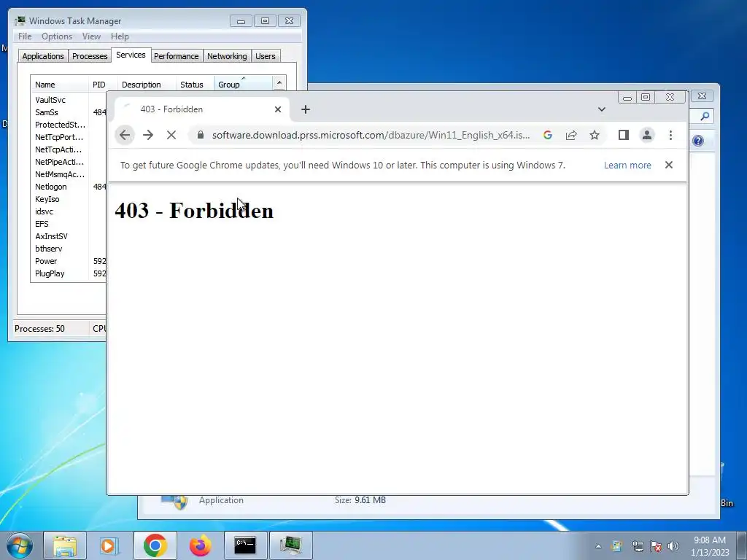The image size is (747, 560).
Task: Click the Chrome address bar URL
Action: point(371,135)
